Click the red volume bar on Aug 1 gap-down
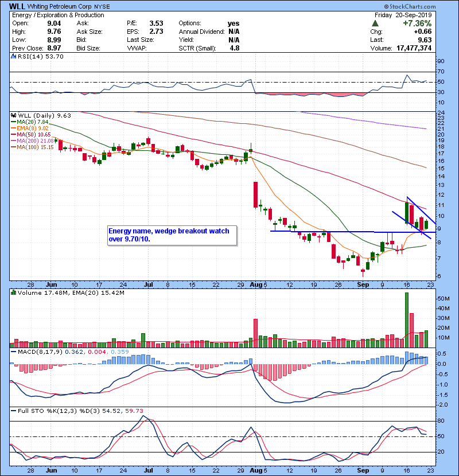459x476 pixels. pyautogui.click(x=255, y=333)
